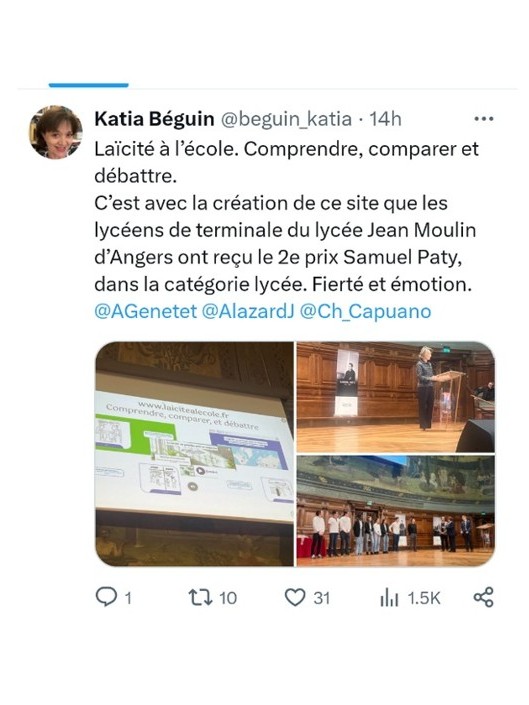Open the @AlazardJ mention
Viewport: 529px width, 705px height.
[x=248, y=311]
